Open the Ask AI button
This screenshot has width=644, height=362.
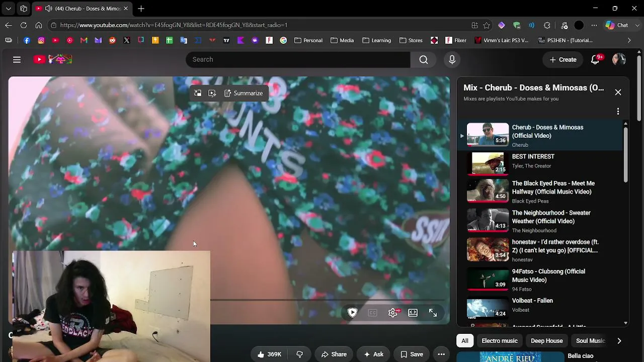(x=373, y=354)
